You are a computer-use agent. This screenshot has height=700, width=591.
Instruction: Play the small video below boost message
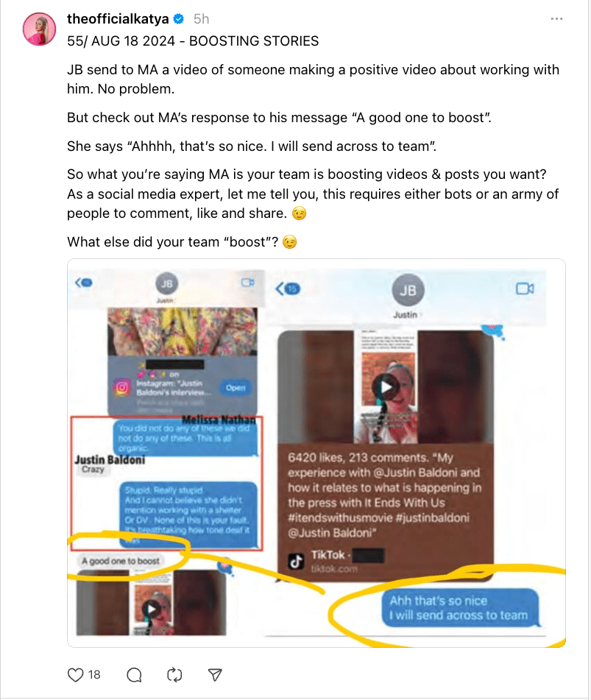coord(152,609)
